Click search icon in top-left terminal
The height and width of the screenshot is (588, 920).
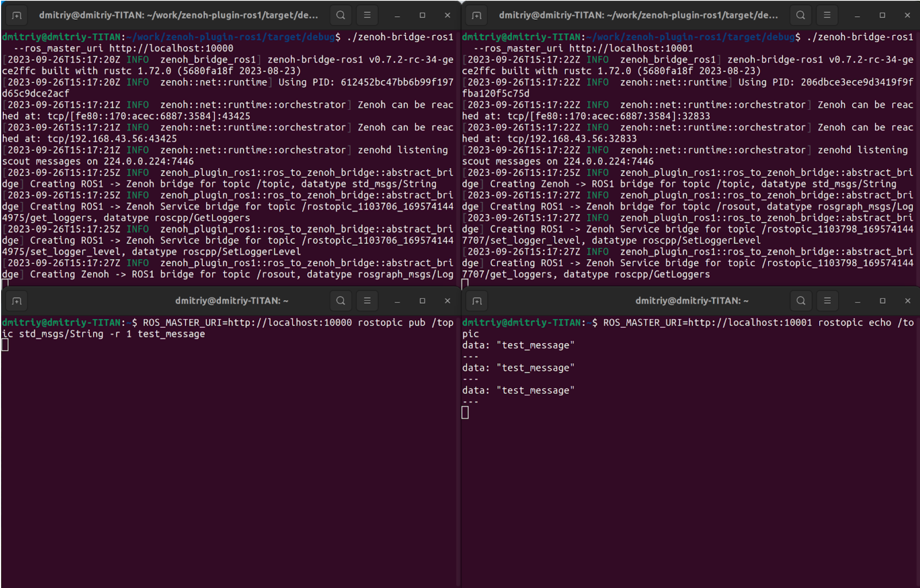pyautogui.click(x=340, y=15)
